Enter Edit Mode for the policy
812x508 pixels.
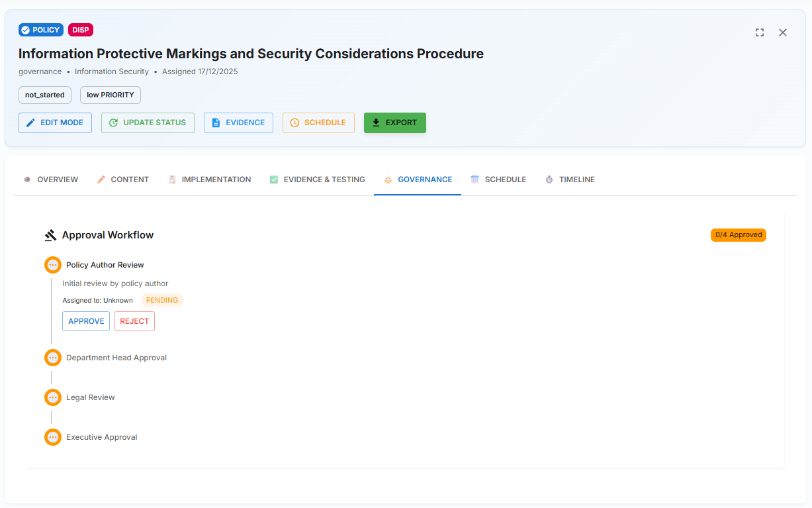[55, 123]
